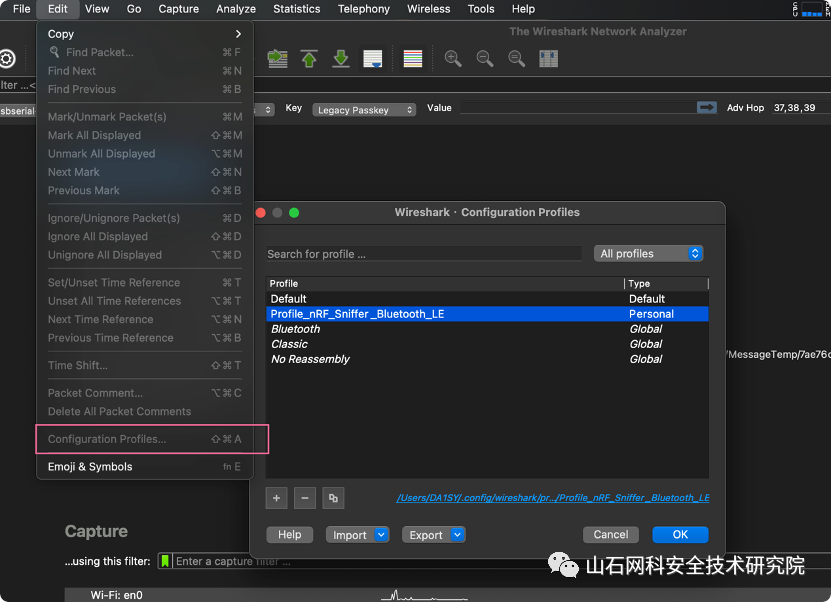
Task: Click the Find Packet menu entry
Action: point(144,52)
